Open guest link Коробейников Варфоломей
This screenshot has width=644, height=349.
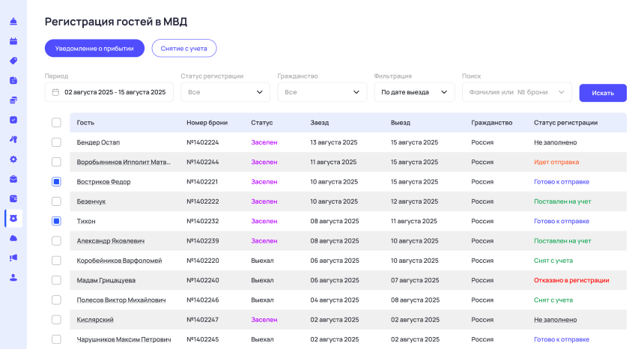pyautogui.click(x=119, y=261)
